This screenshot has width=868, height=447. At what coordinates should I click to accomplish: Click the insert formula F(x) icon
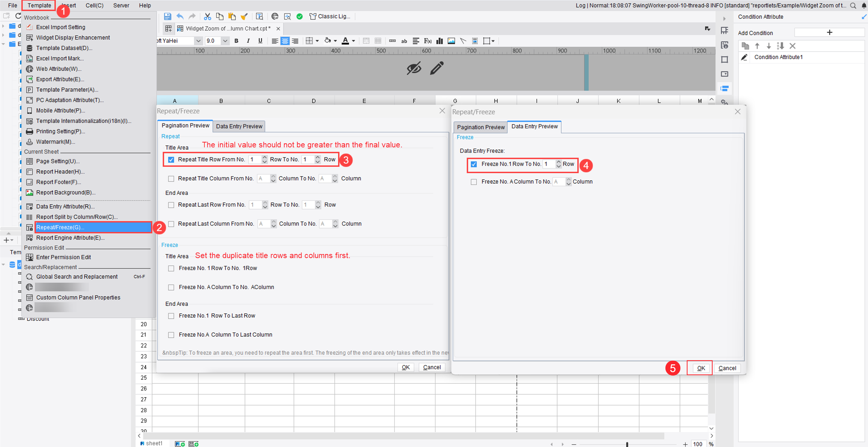click(428, 41)
